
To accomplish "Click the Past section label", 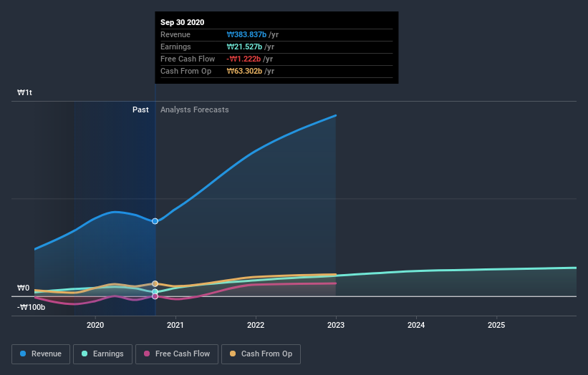I will click(x=140, y=109).
